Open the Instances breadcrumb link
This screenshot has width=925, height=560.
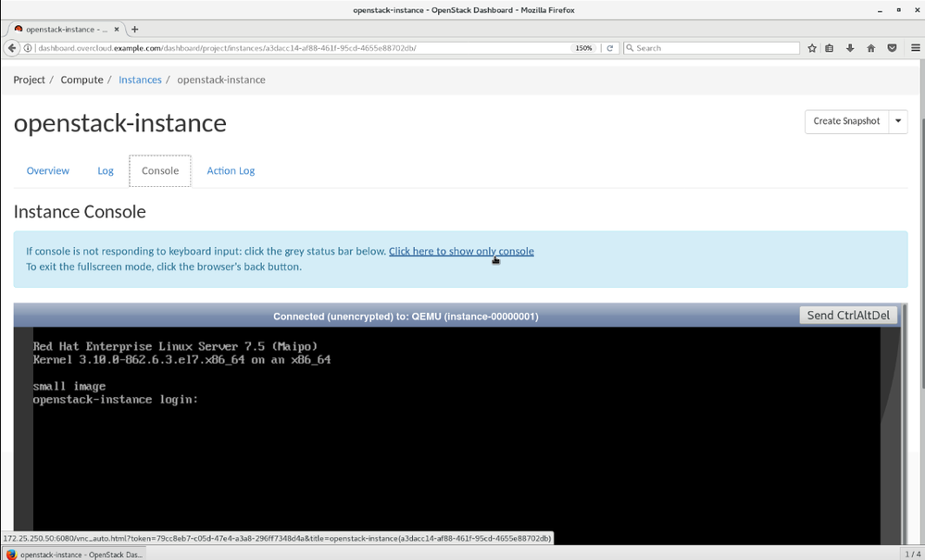pos(140,80)
